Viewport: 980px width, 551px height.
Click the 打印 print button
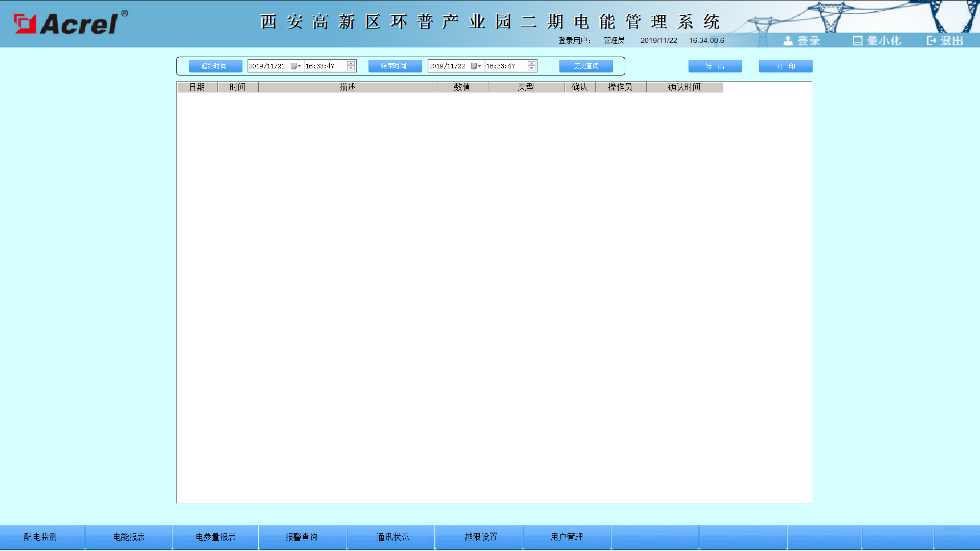(x=786, y=66)
